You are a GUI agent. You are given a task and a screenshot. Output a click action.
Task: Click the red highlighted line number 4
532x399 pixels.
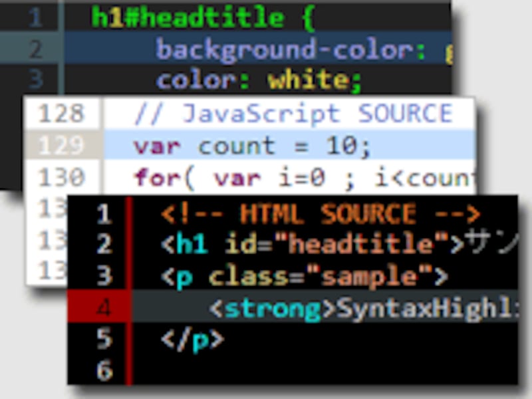[x=104, y=309]
